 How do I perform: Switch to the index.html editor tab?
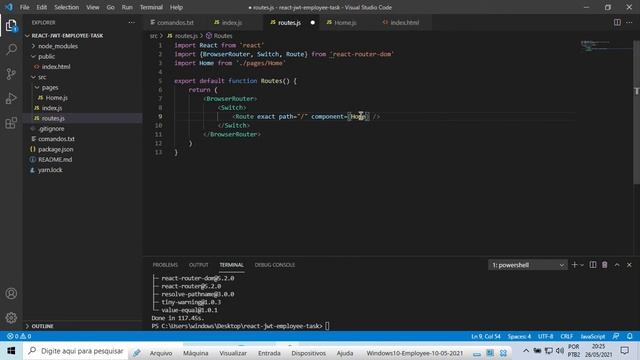(x=404, y=22)
